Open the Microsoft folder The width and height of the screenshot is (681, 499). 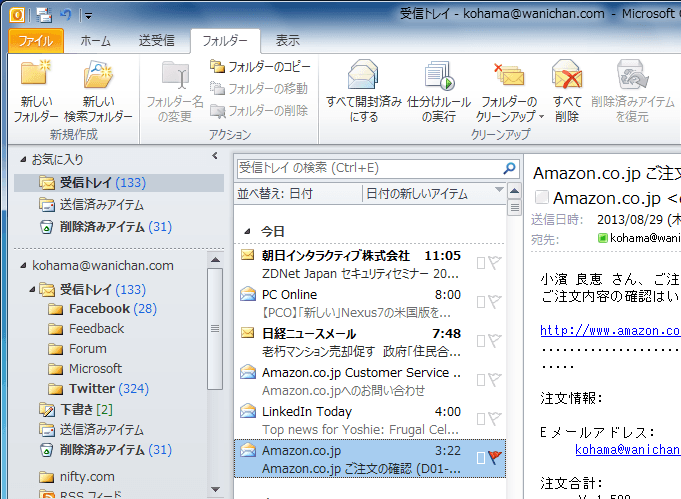pos(85,369)
